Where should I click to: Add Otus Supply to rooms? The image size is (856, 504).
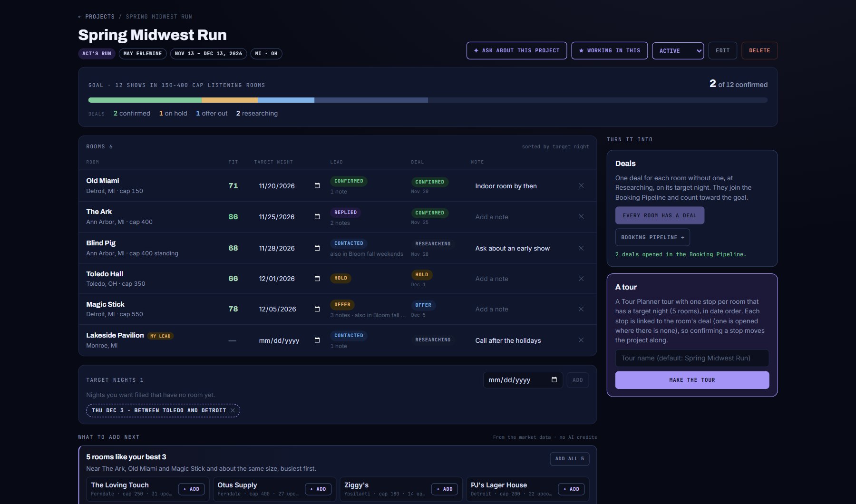[x=318, y=489]
